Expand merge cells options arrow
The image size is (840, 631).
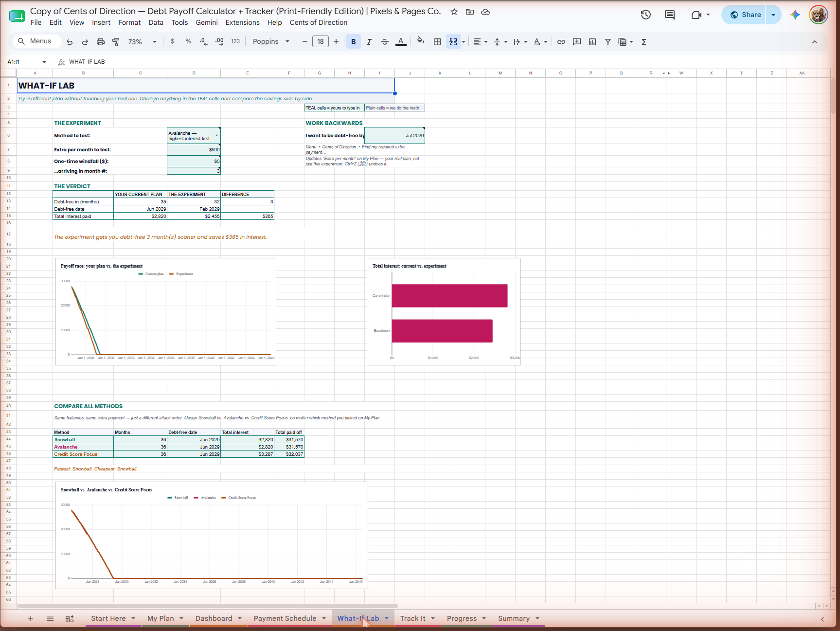(x=464, y=42)
